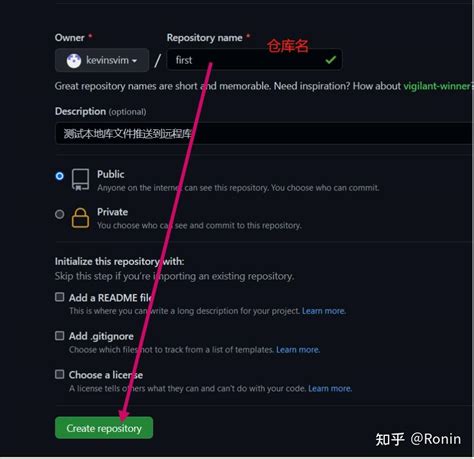Open Learn more link about licenses
474x459 pixels.
330,388
